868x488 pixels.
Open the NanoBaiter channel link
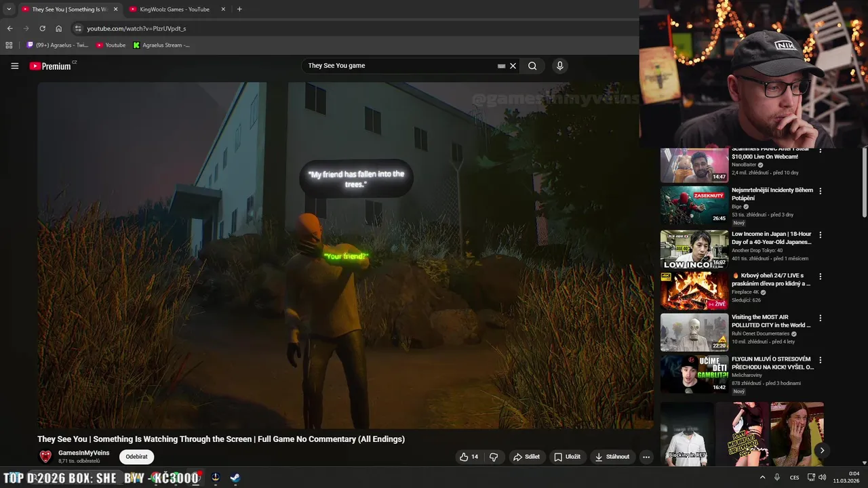tap(744, 165)
